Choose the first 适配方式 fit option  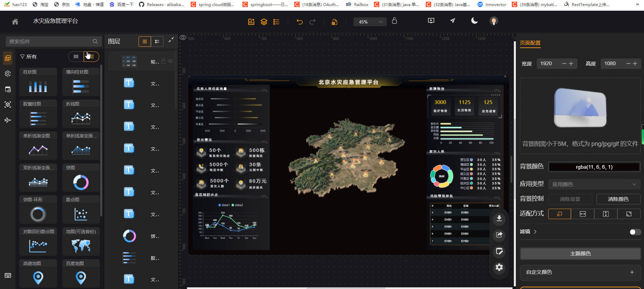pos(560,214)
